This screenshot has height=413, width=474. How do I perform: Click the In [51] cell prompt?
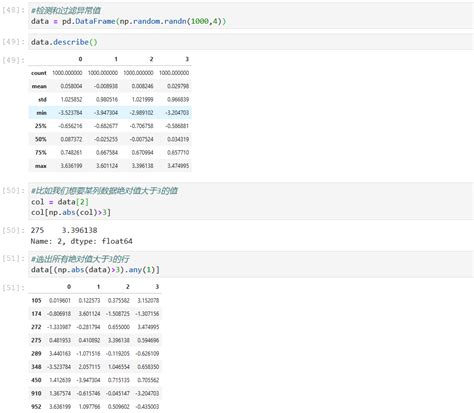coord(13,259)
